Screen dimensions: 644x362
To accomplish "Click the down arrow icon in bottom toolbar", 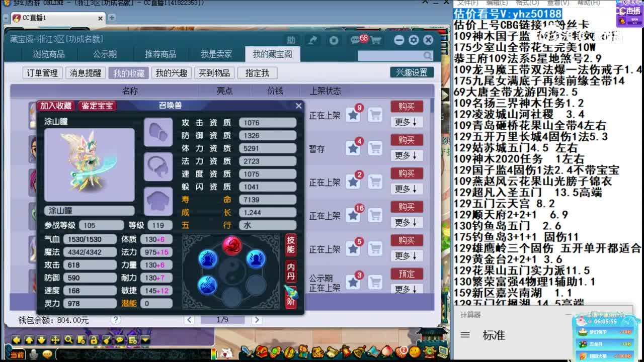I will click(x=42, y=340).
